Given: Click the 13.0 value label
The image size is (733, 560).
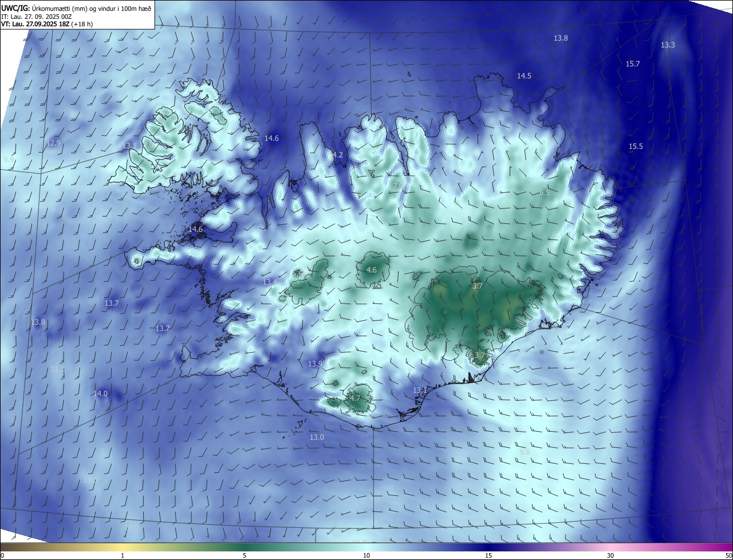Looking at the screenshot, I should coord(317,437).
